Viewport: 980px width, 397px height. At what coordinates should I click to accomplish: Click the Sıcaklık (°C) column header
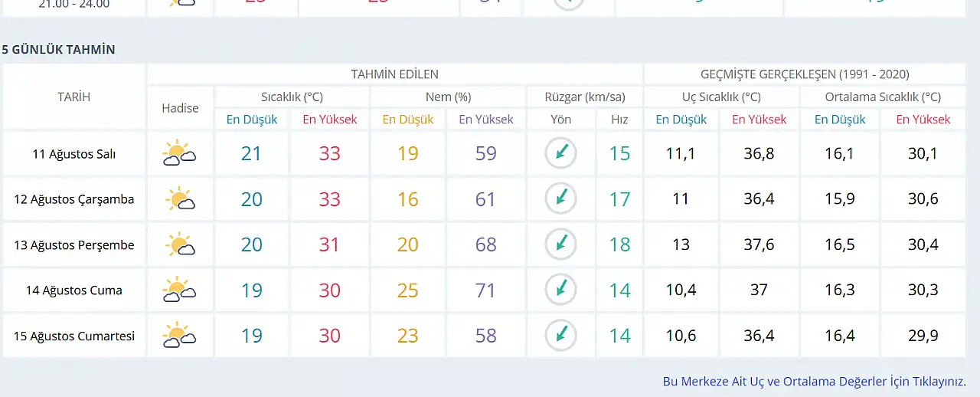tap(292, 97)
